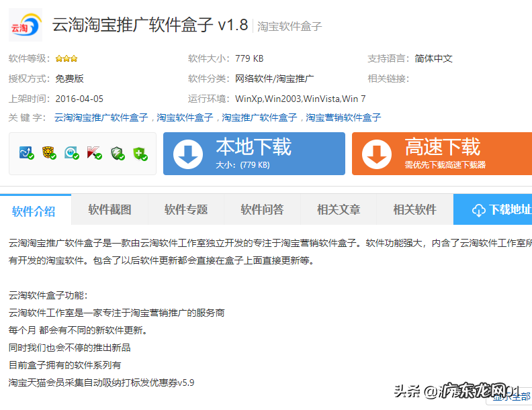The width and height of the screenshot is (532, 410).
Task: Click the download arrow icon in 本地下载
Action: (x=188, y=154)
